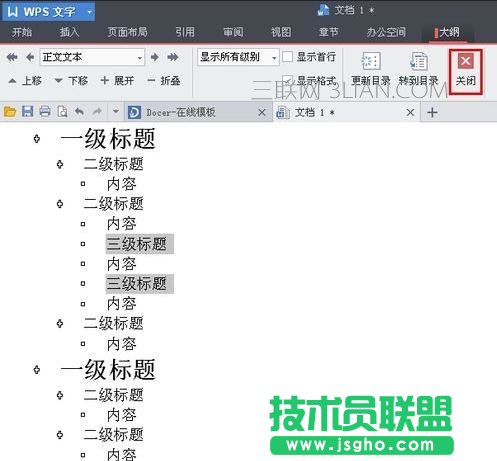
Task: Toggle the 显示格式 checkbox
Action: pyautogui.click(x=287, y=80)
